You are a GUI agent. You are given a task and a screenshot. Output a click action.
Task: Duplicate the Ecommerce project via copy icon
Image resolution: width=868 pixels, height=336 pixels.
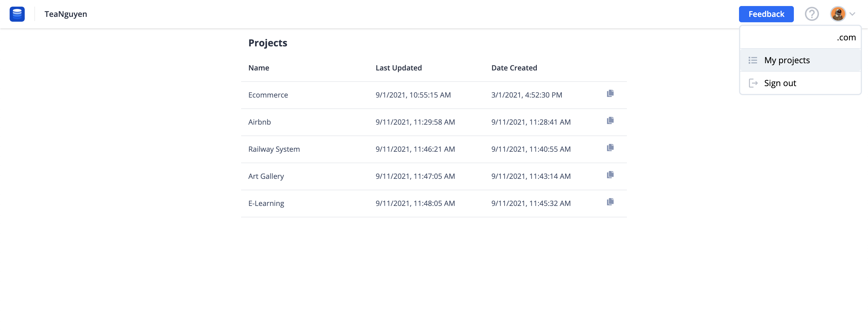coord(610,94)
